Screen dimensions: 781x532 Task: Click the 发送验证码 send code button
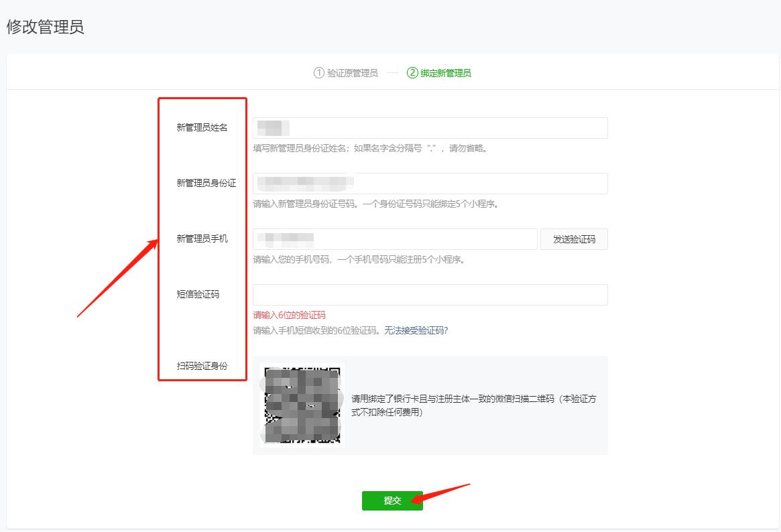574,239
